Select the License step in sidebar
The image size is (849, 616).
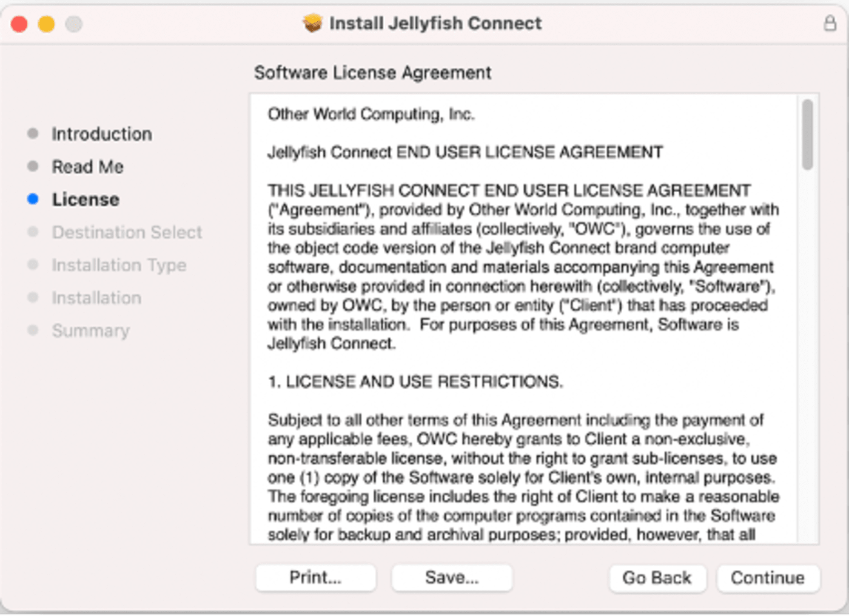86,199
